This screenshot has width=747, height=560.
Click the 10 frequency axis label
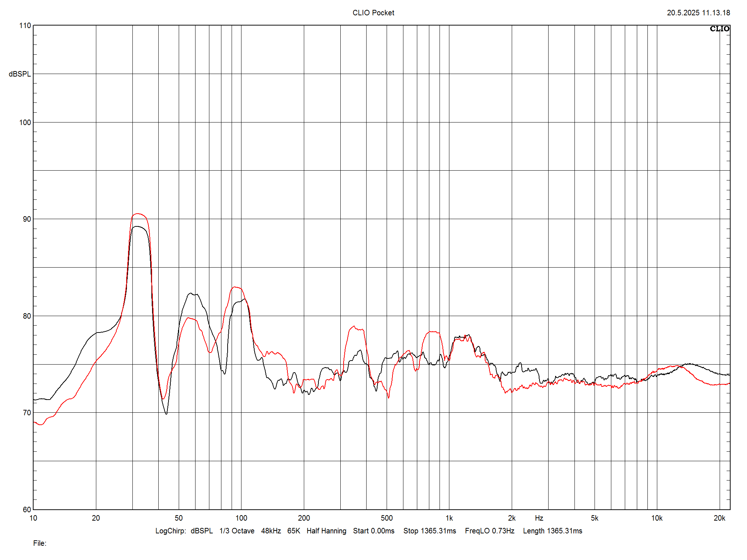coord(33,518)
